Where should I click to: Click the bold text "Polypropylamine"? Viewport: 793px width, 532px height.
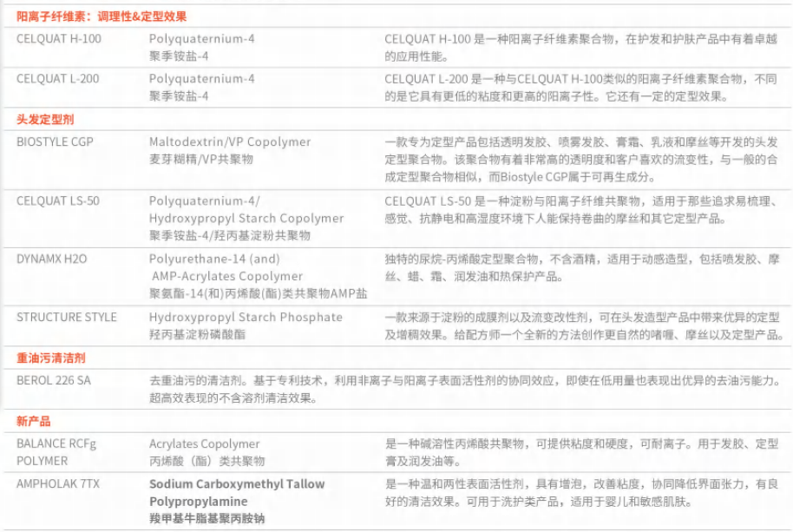pyautogui.click(x=198, y=502)
